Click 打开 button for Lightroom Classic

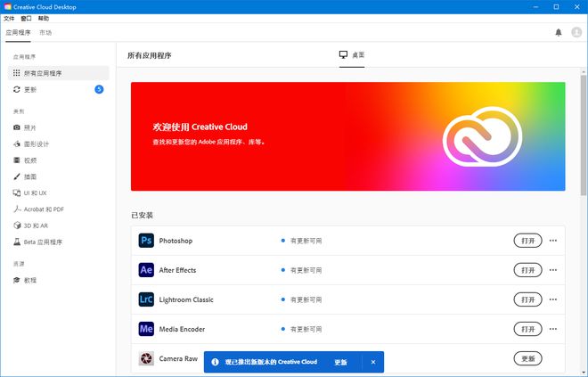pos(527,299)
